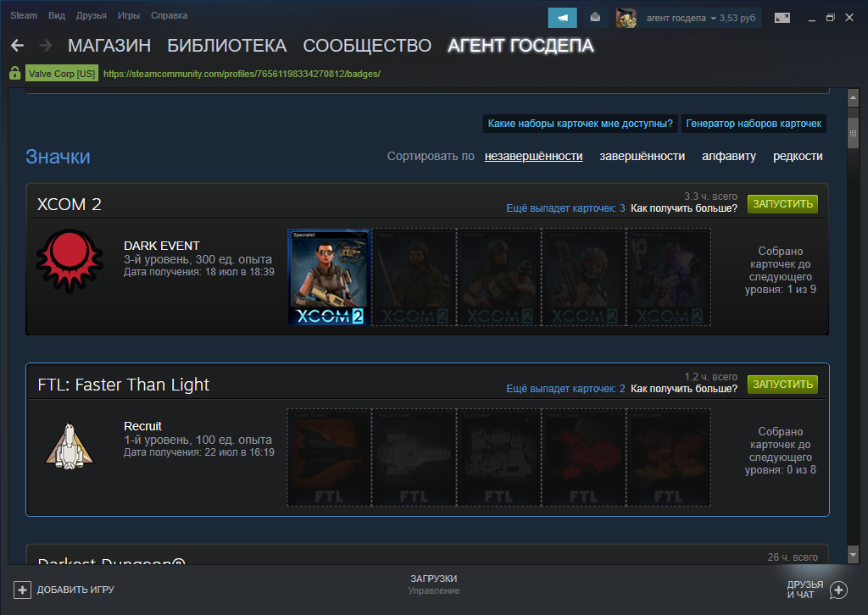868x615 pixels.
Task: Sort badges by редкости
Action: click(x=798, y=157)
